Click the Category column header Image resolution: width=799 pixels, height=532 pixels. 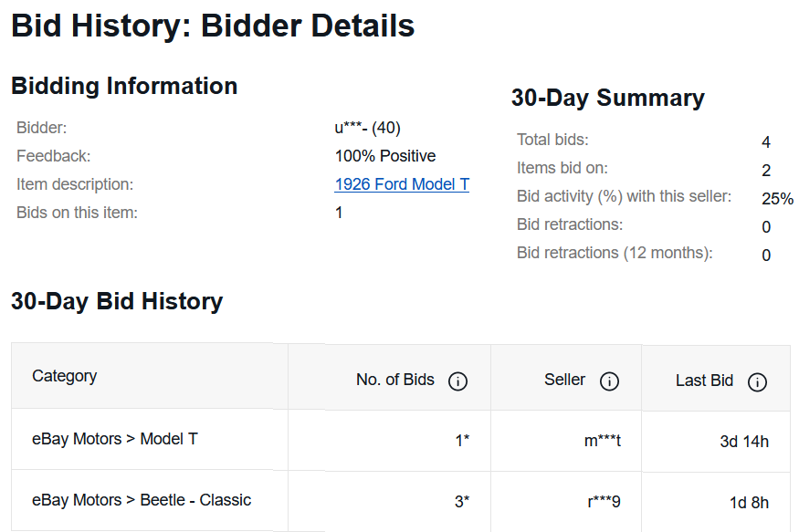64,376
